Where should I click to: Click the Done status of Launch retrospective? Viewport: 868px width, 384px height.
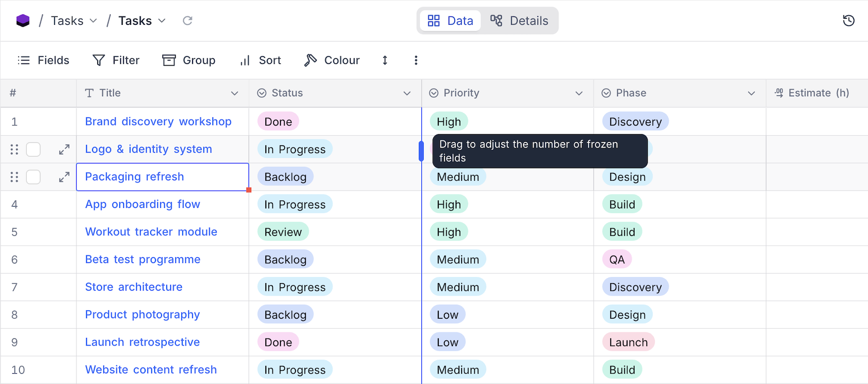(x=278, y=342)
